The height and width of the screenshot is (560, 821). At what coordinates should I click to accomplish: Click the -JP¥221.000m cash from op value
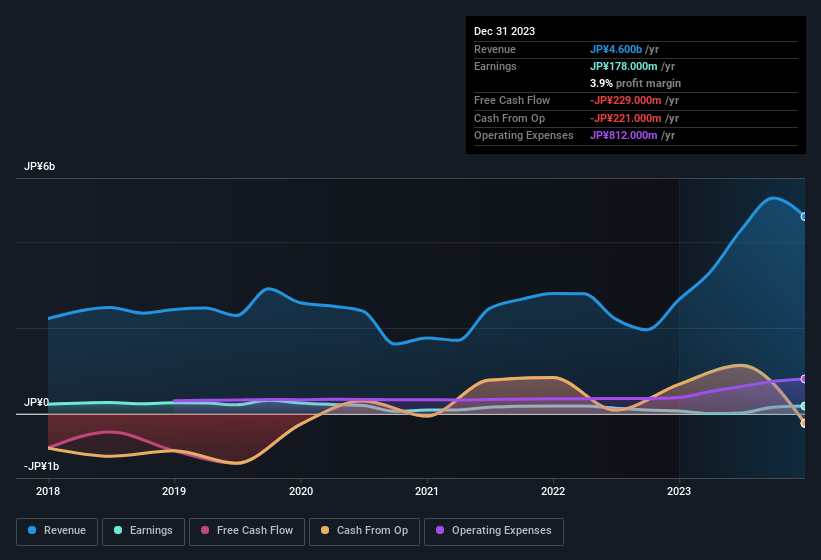click(x=626, y=118)
